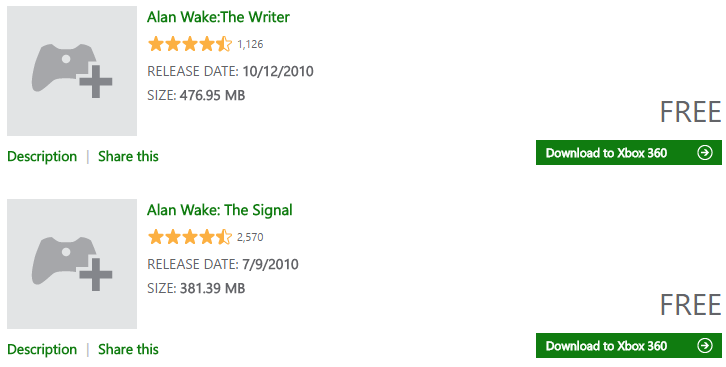Click the star rating for The Signal
Image resolution: width=726 pixels, height=367 pixels.
[x=190, y=237]
